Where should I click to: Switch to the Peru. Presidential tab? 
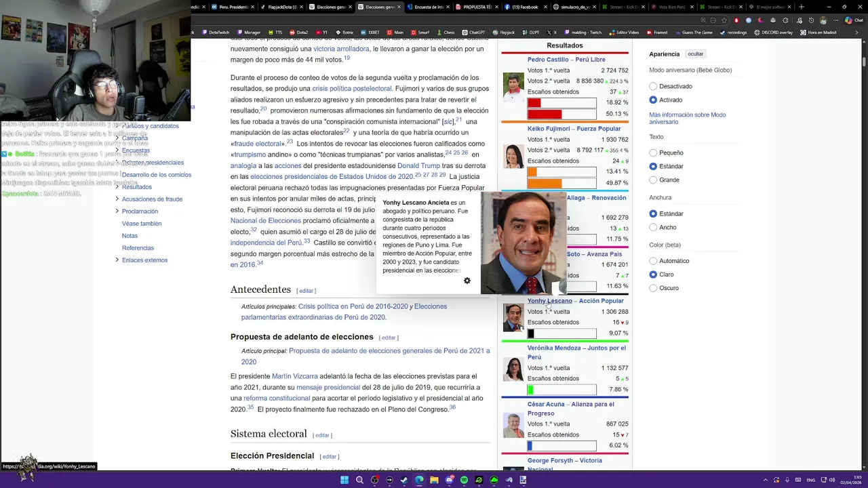(x=233, y=7)
